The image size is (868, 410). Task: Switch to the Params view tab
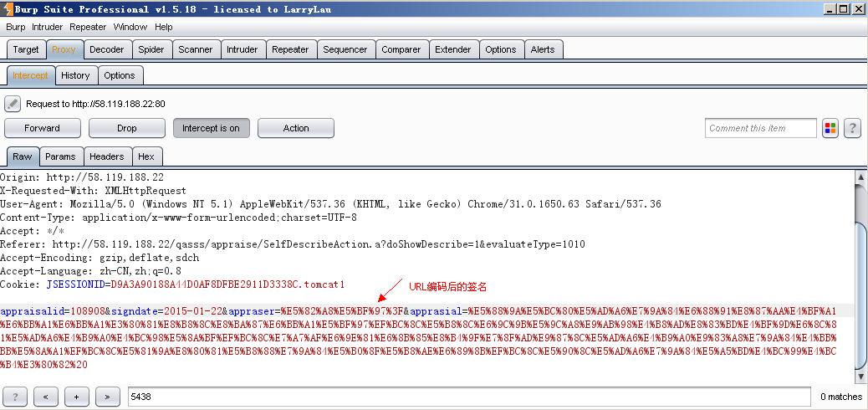60,156
